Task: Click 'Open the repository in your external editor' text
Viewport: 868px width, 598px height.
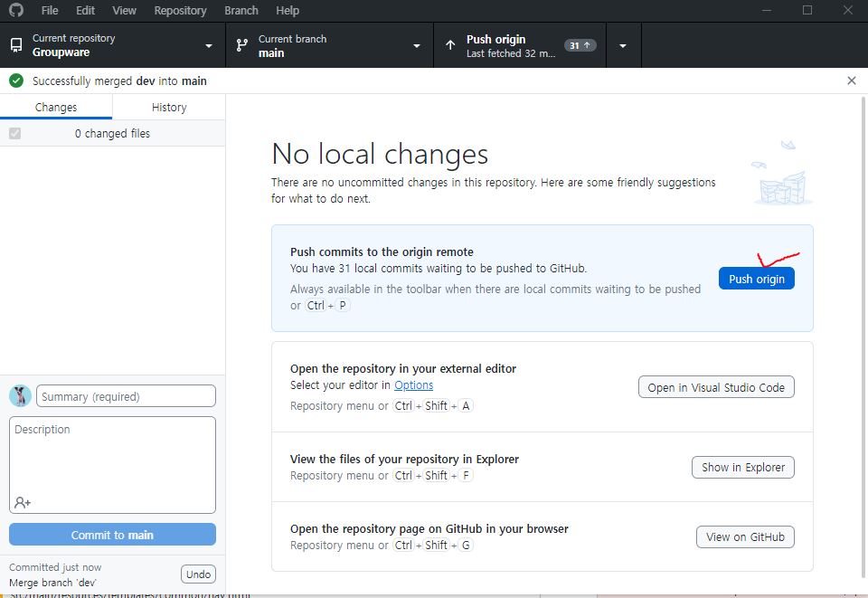Action: coord(403,368)
